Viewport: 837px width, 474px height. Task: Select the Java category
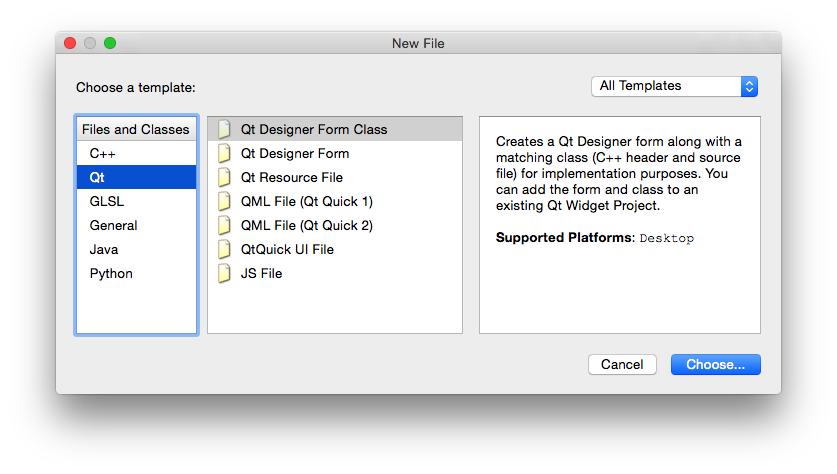[x=104, y=249]
